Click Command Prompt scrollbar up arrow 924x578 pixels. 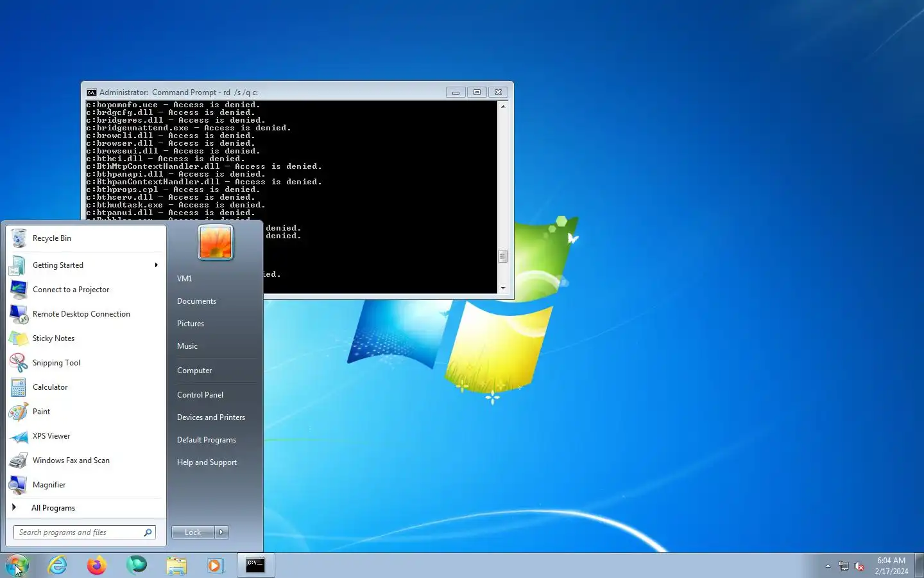tap(503, 106)
